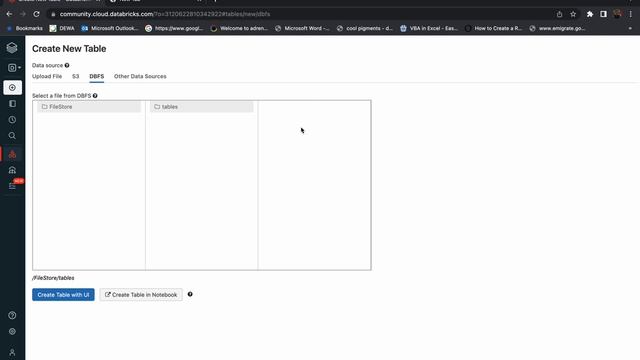This screenshot has width=640, height=360.
Task: Open the user account icon in sidebar
Action: coord(12,352)
